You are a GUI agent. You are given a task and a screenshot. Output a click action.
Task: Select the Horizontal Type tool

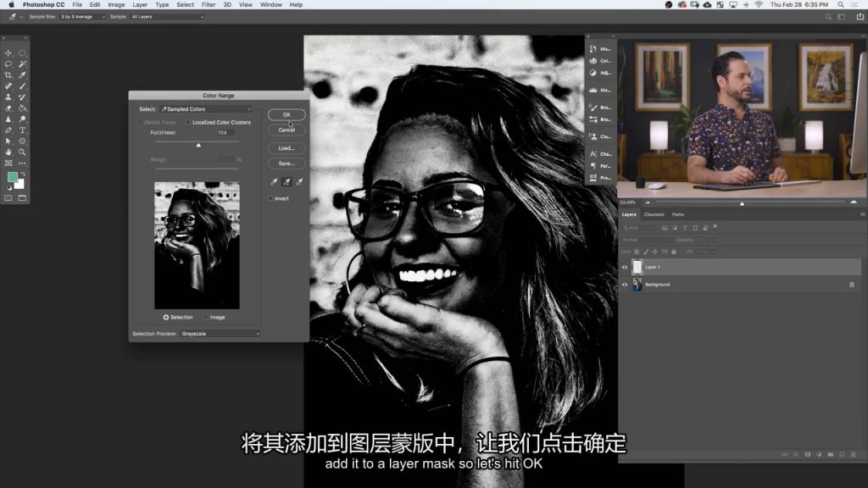[23, 130]
